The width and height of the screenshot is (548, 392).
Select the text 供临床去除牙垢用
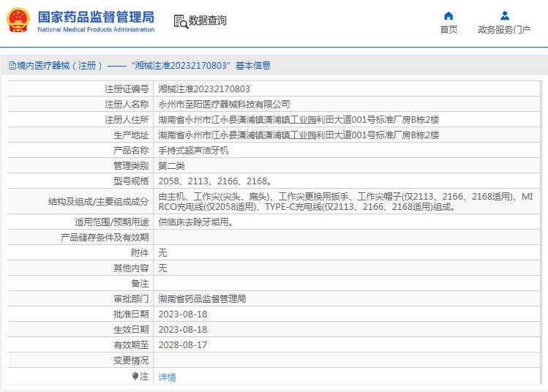pos(196,222)
